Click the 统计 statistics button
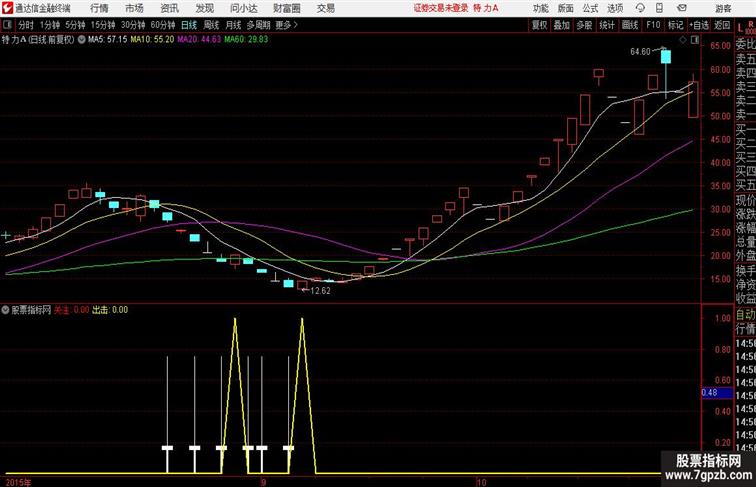This screenshot has height=487, width=756. (607, 25)
